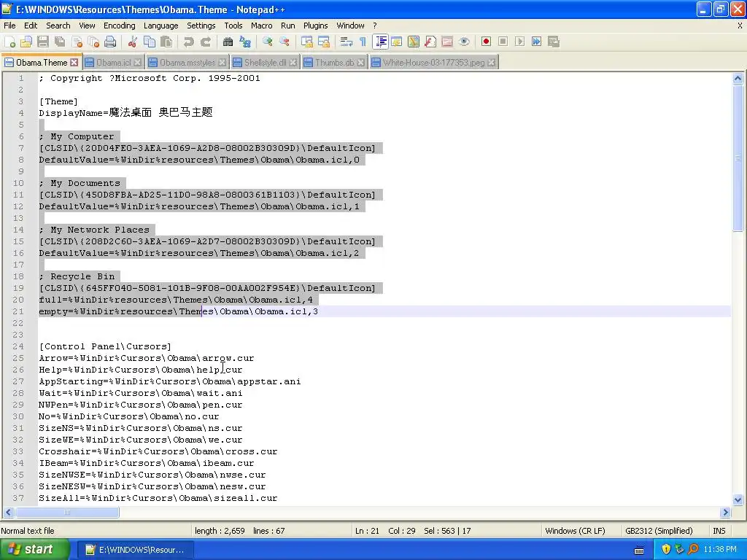Click the security shield tray icon
Screen dimensions: 747x560
tap(666, 549)
